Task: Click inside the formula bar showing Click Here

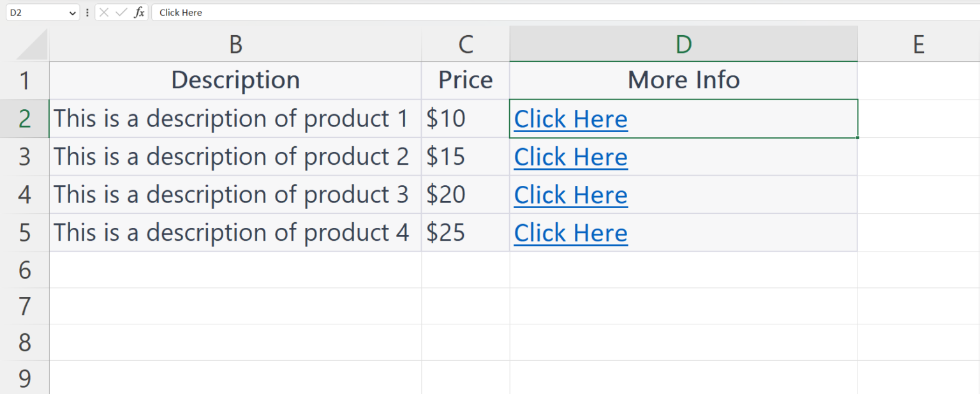Action: [x=255, y=12]
